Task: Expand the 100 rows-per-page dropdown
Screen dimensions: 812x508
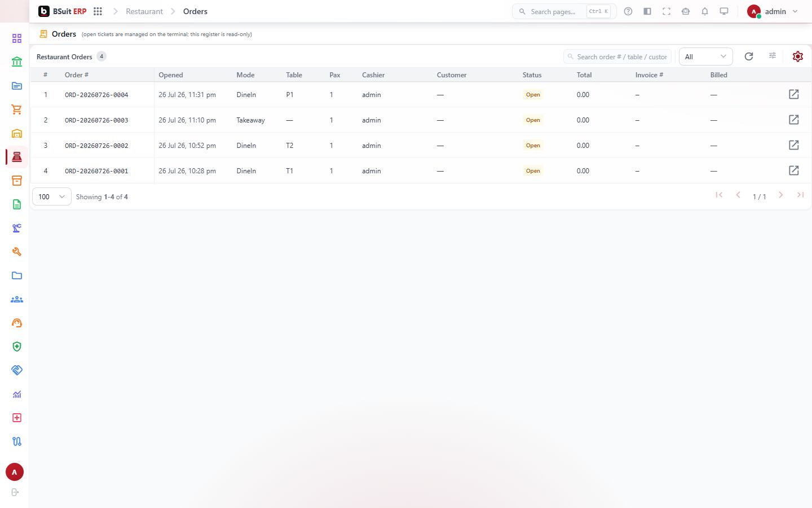Action: pos(52,196)
